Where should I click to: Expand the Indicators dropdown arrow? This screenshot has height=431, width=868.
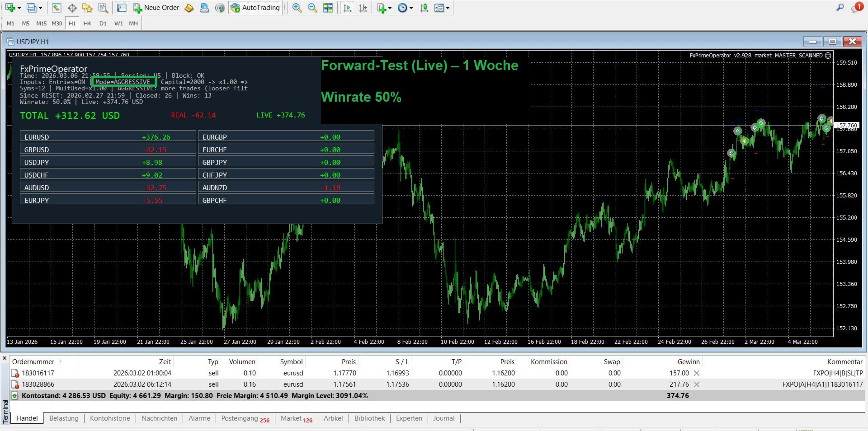(390, 8)
